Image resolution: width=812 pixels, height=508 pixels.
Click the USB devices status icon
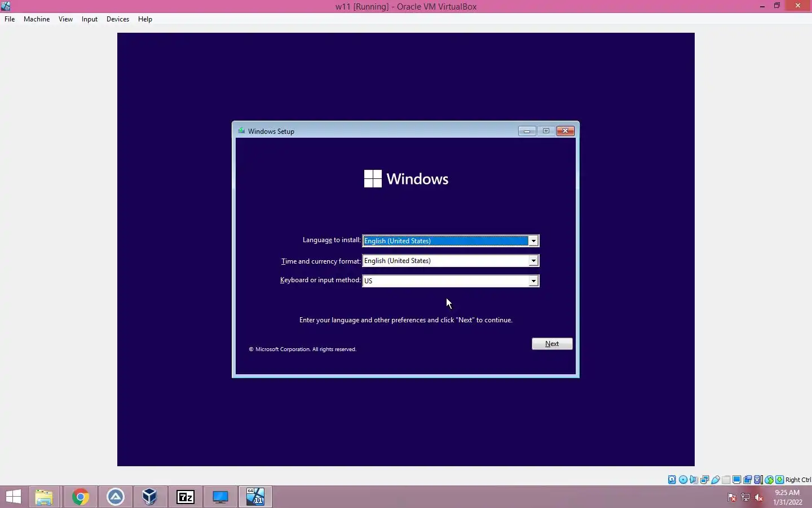[x=715, y=480]
